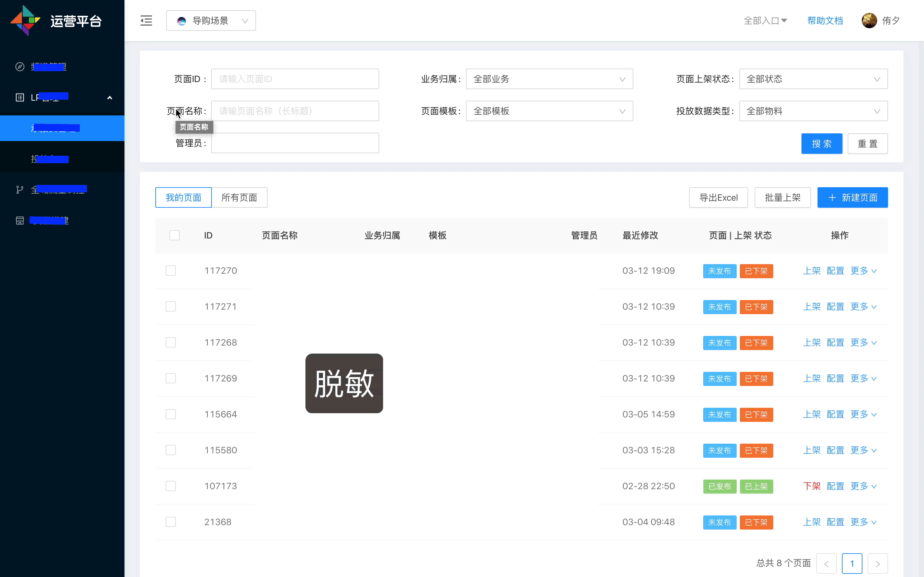Viewport: 924px width, 577px height.
Task: Click the sidebar collapse menu icon
Action: [146, 21]
